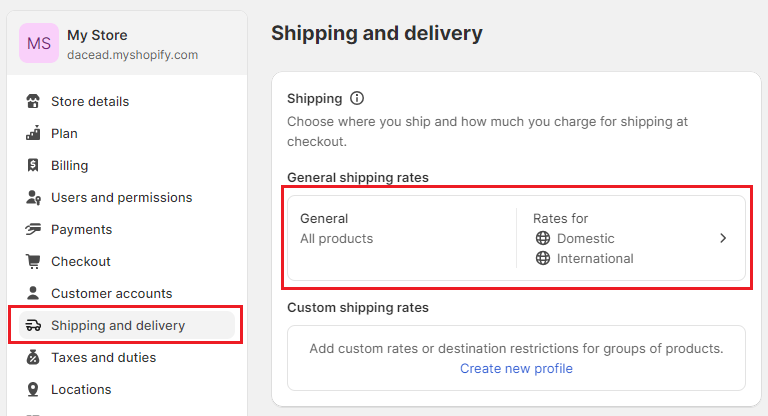Click the Payments hand icon
The image size is (768, 416).
(x=33, y=229)
